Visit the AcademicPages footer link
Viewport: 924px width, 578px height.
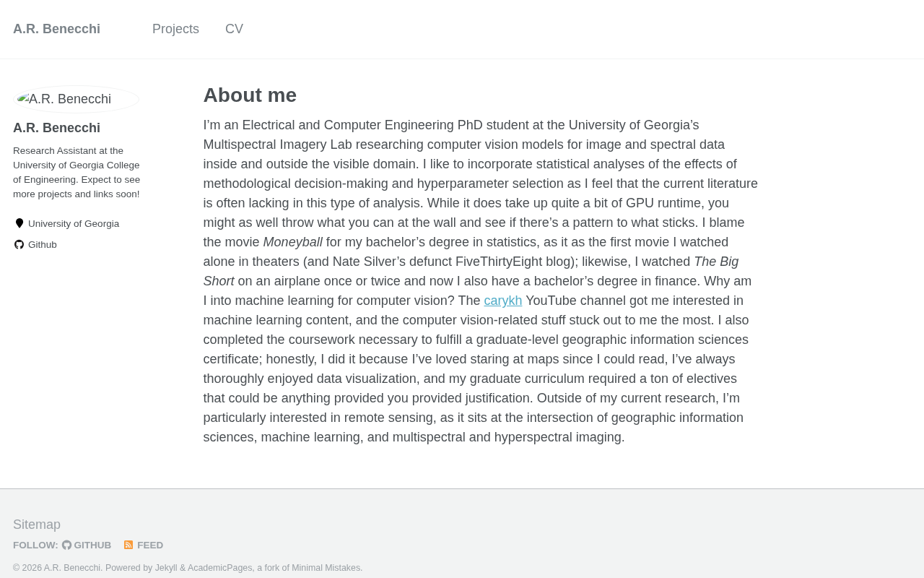pos(219,568)
